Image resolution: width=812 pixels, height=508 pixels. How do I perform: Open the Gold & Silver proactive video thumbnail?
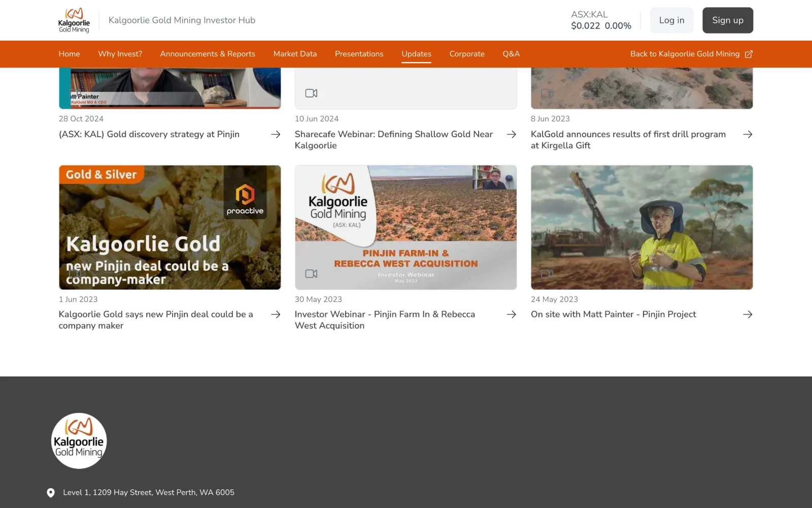[x=170, y=228]
